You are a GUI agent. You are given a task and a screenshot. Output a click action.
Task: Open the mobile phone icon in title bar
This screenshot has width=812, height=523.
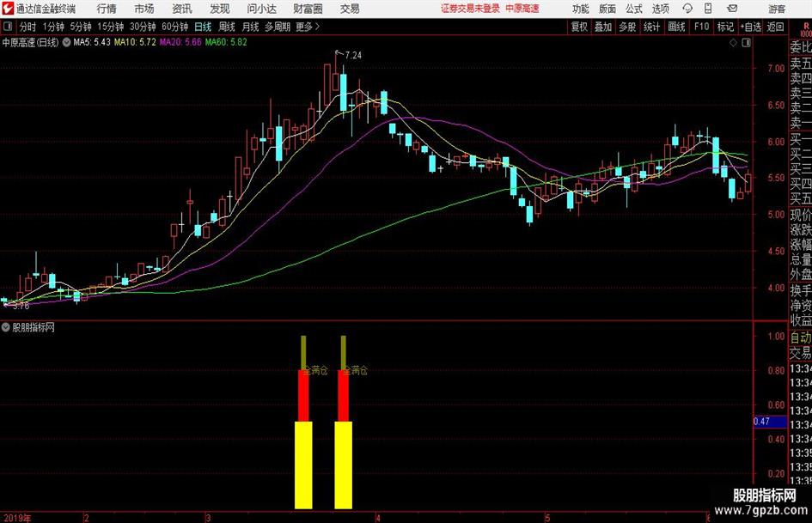(708, 9)
